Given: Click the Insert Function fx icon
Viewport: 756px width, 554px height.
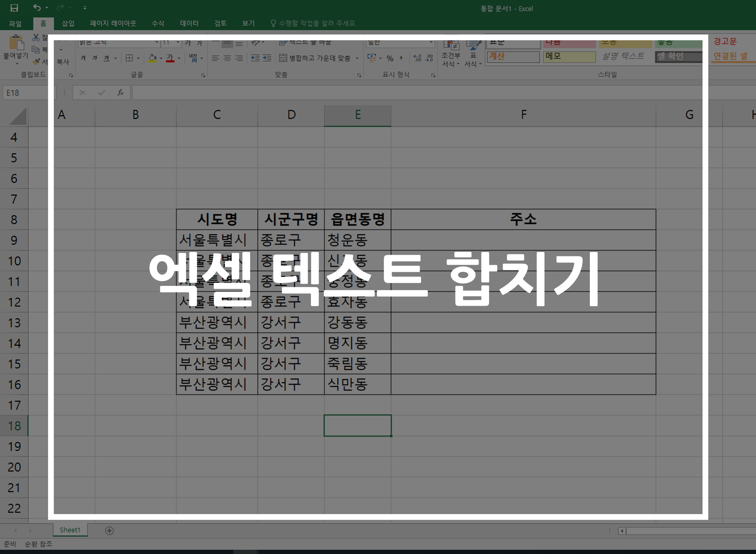Looking at the screenshot, I should click(x=120, y=92).
